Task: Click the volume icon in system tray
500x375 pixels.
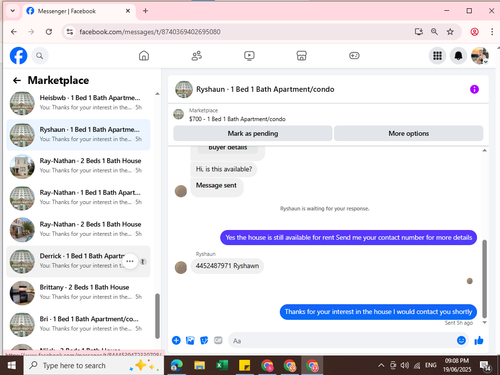Action: pos(405,366)
